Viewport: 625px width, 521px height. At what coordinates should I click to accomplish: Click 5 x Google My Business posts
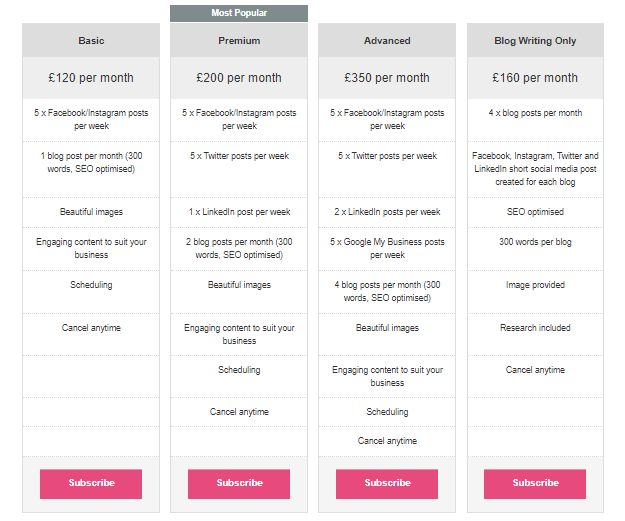(x=387, y=248)
